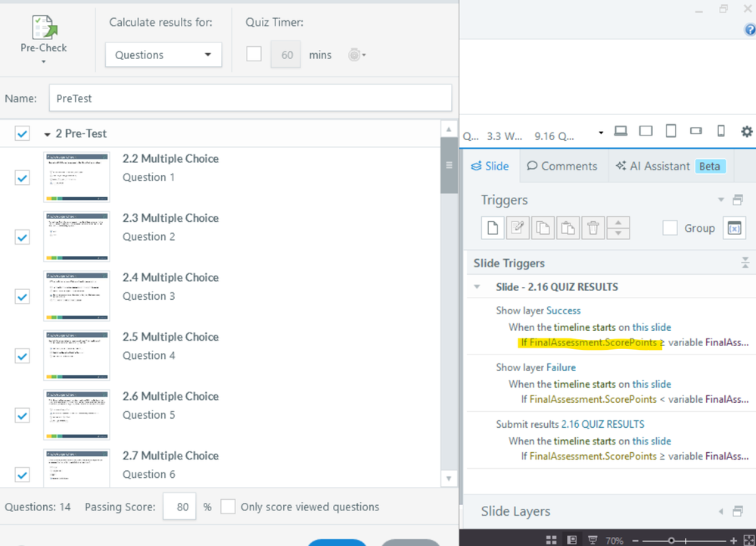The height and width of the screenshot is (546, 756).
Task: Select tablet portrait preview icon
Action: pyautogui.click(x=670, y=131)
